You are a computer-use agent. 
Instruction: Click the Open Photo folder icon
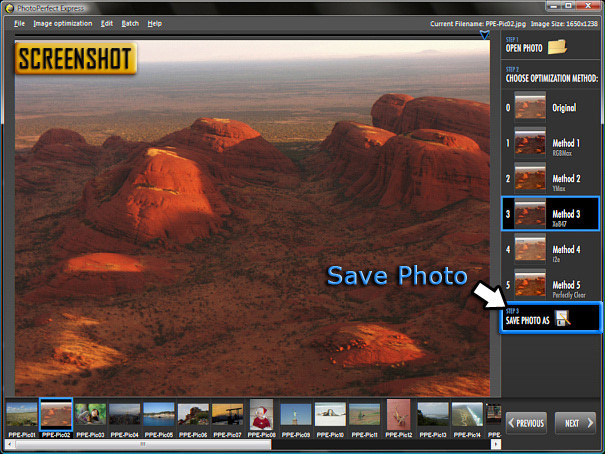(557, 47)
